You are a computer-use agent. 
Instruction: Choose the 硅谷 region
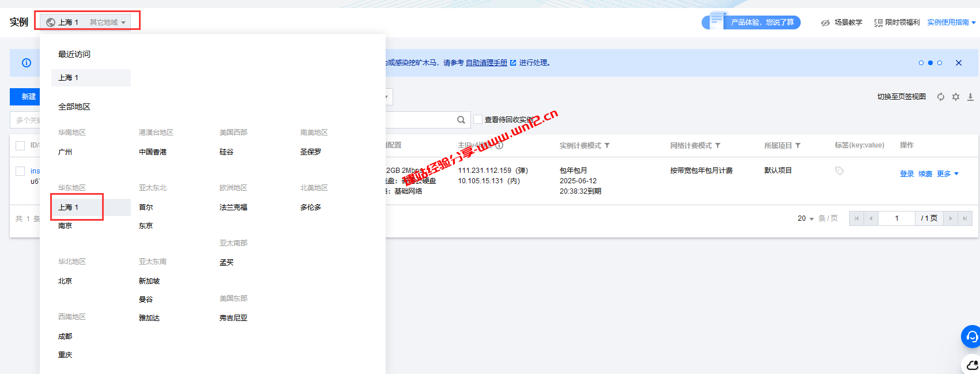[227, 152]
